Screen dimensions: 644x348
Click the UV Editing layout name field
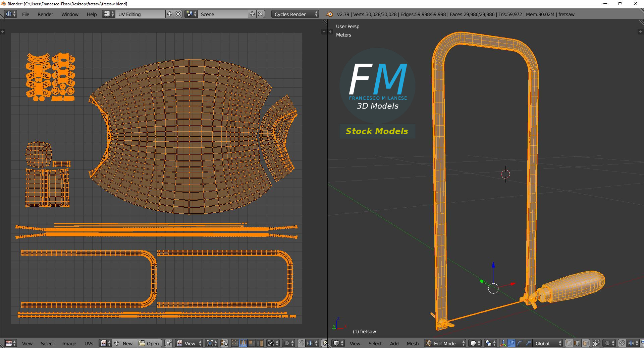pyautogui.click(x=140, y=14)
